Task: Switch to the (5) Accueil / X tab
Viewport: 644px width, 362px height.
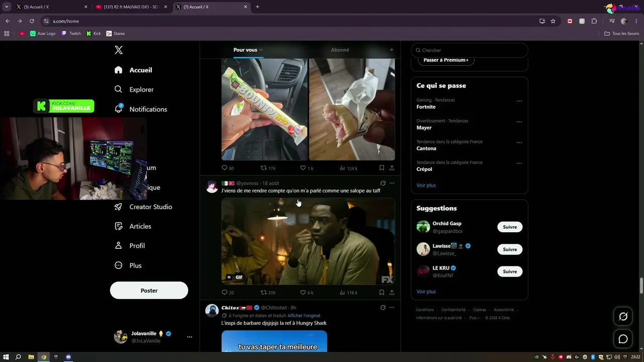Action: coord(51,7)
